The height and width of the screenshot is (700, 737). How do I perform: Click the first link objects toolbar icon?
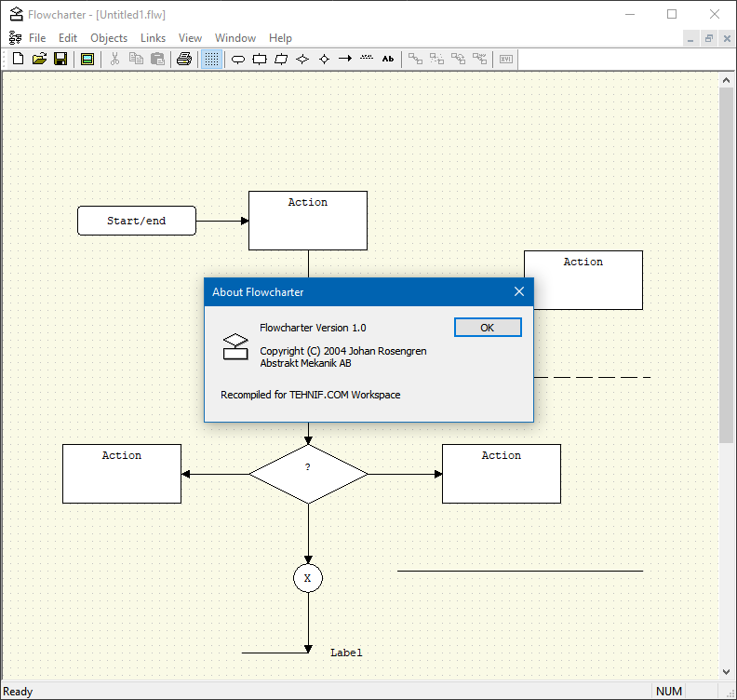click(415, 59)
